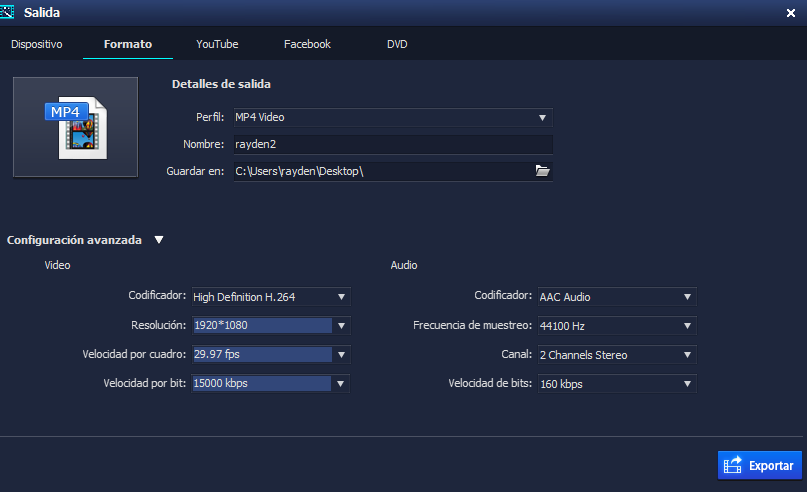This screenshot has height=492, width=807.
Task: Open the Velocidad por cuadro fps dropdown
Action: [341, 355]
